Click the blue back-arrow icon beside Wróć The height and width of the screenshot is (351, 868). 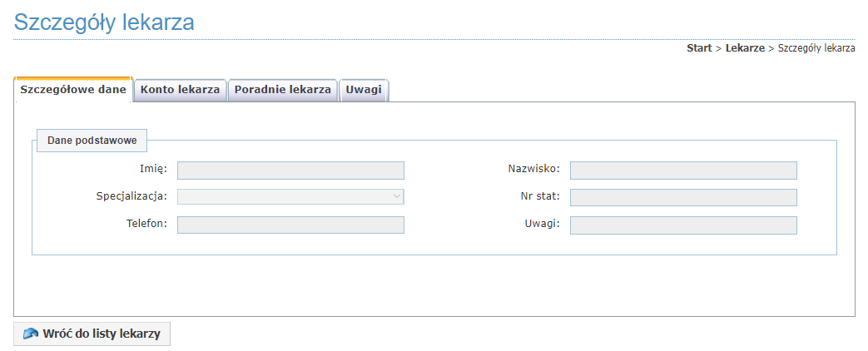click(31, 334)
